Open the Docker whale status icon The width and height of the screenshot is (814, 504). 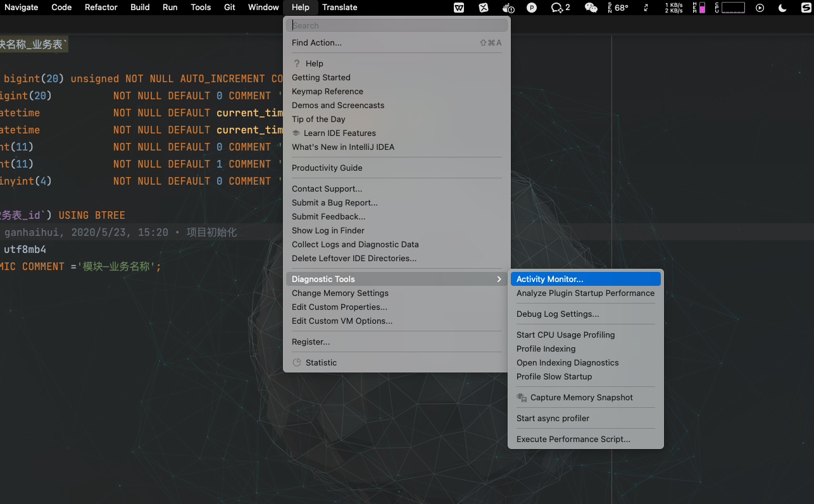508,8
